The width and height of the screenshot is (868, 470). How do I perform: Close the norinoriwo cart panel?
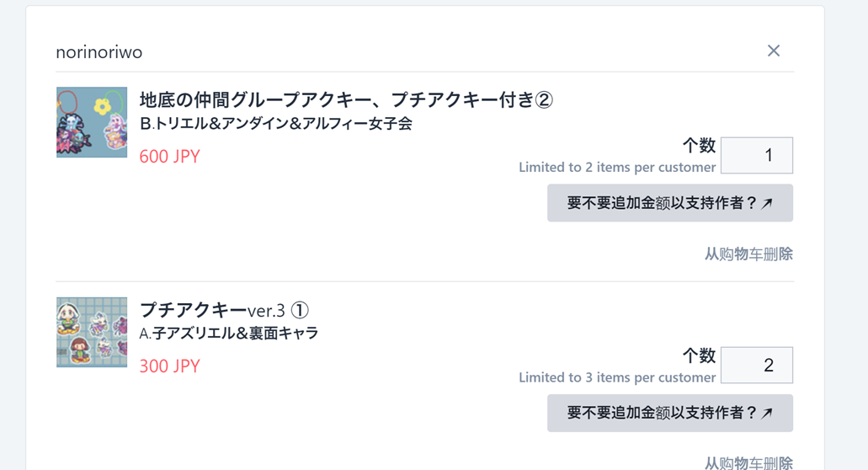coord(773,51)
